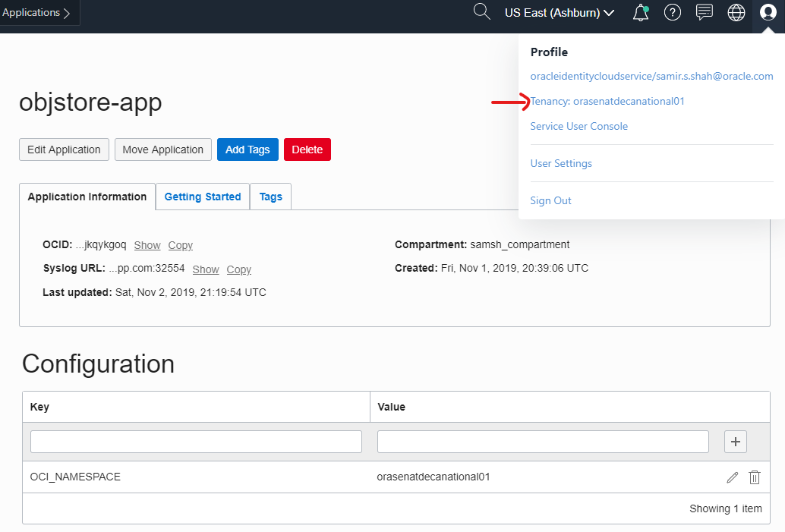Open the feedback chat icon
Viewport: 785px width, 532px height.
(x=704, y=12)
